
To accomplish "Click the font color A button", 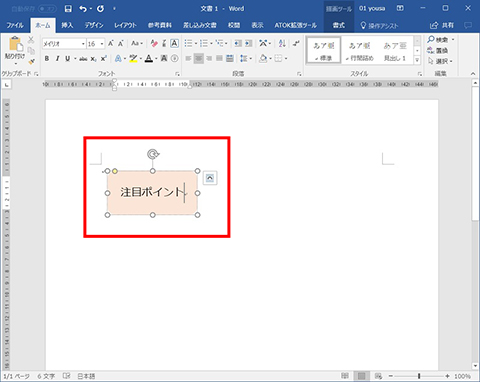I will pyautogui.click(x=149, y=59).
